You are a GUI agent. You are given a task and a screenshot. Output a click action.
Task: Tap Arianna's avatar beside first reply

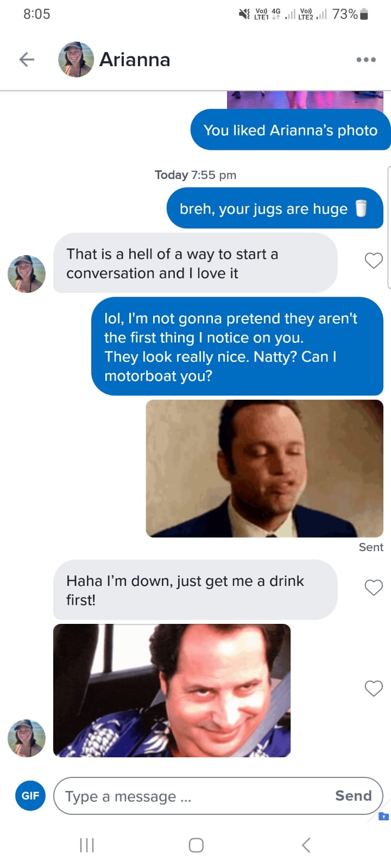pos(27,274)
